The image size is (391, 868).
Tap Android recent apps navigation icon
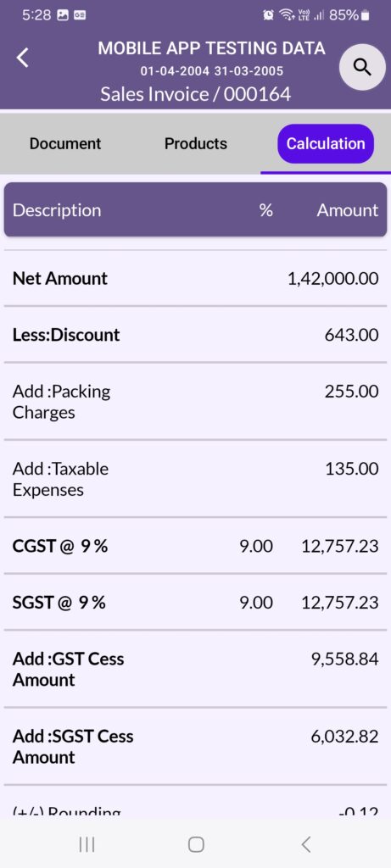coord(87,843)
